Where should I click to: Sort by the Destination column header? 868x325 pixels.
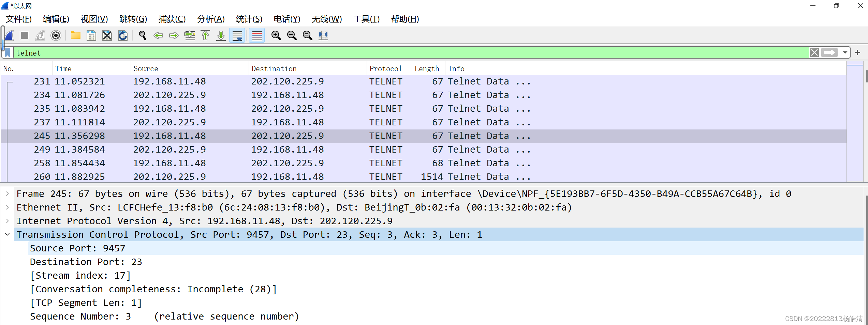(308, 68)
